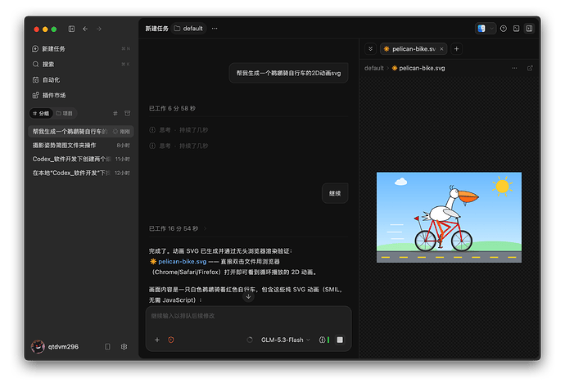Click the archive box icon in sidebar

pyautogui.click(x=127, y=114)
